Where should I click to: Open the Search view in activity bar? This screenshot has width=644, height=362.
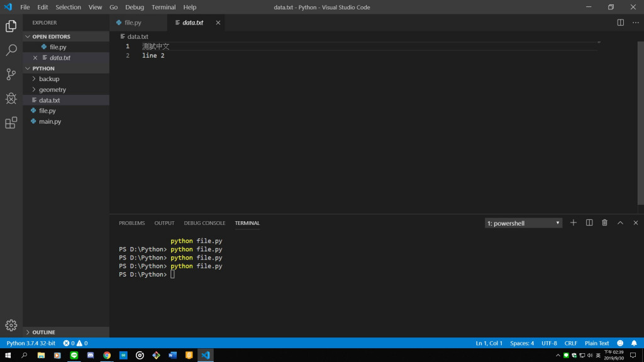point(11,50)
